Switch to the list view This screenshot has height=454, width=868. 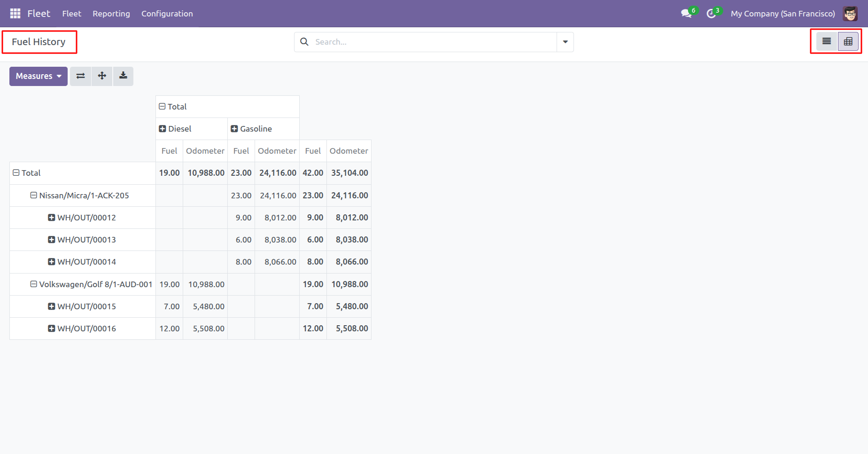[x=827, y=41]
